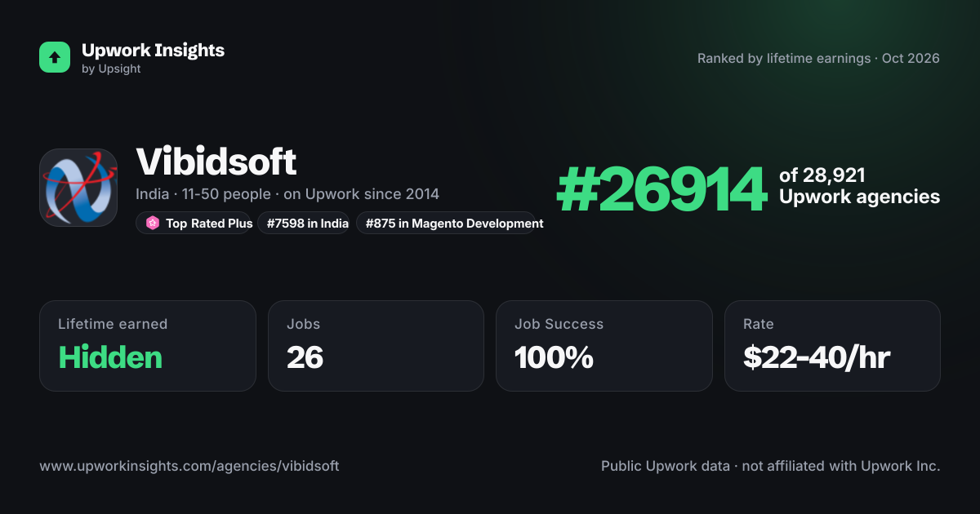Select the Top Rated Plus badge

pyautogui.click(x=194, y=223)
